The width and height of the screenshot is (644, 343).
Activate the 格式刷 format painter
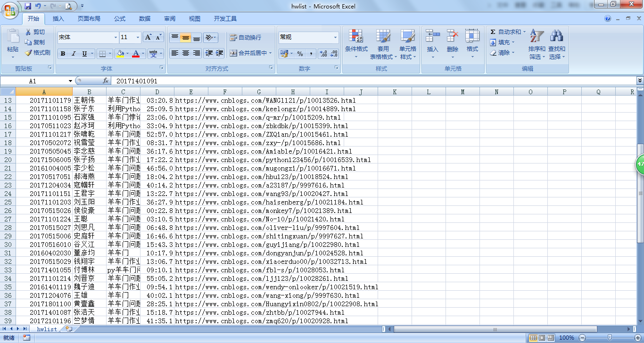[38, 53]
